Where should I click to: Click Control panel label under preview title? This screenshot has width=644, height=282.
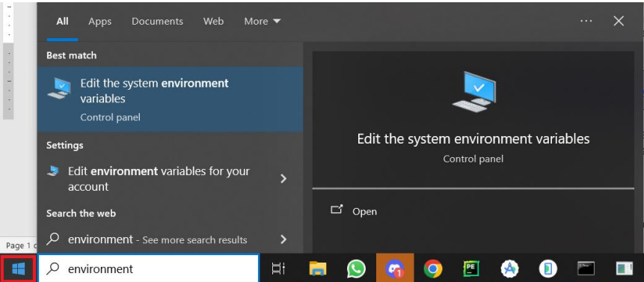point(473,159)
